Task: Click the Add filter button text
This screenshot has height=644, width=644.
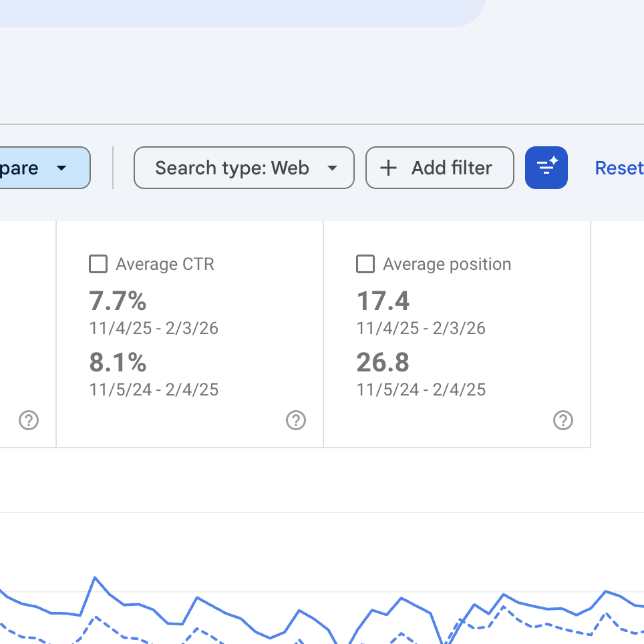Action: click(452, 168)
